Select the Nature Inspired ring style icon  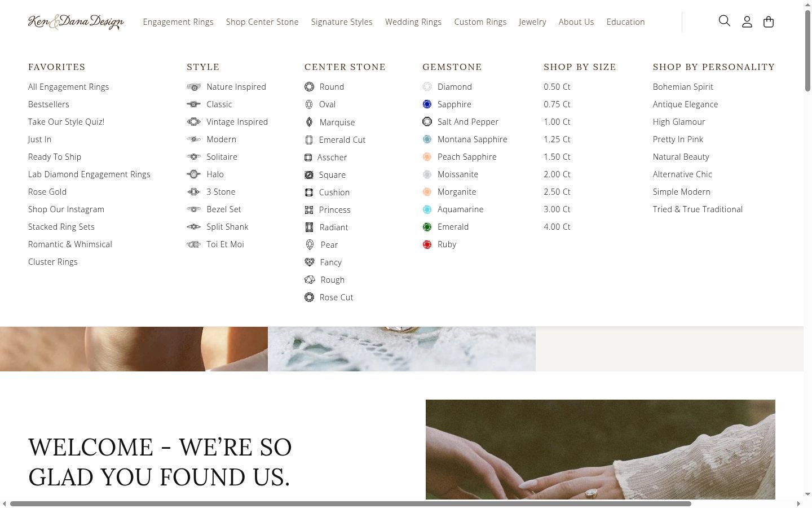pyautogui.click(x=193, y=87)
